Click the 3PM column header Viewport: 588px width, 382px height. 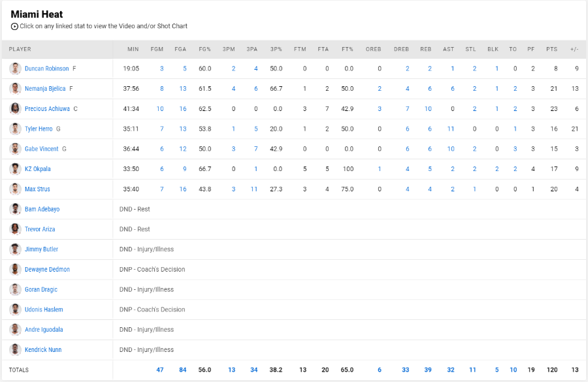[x=229, y=50]
